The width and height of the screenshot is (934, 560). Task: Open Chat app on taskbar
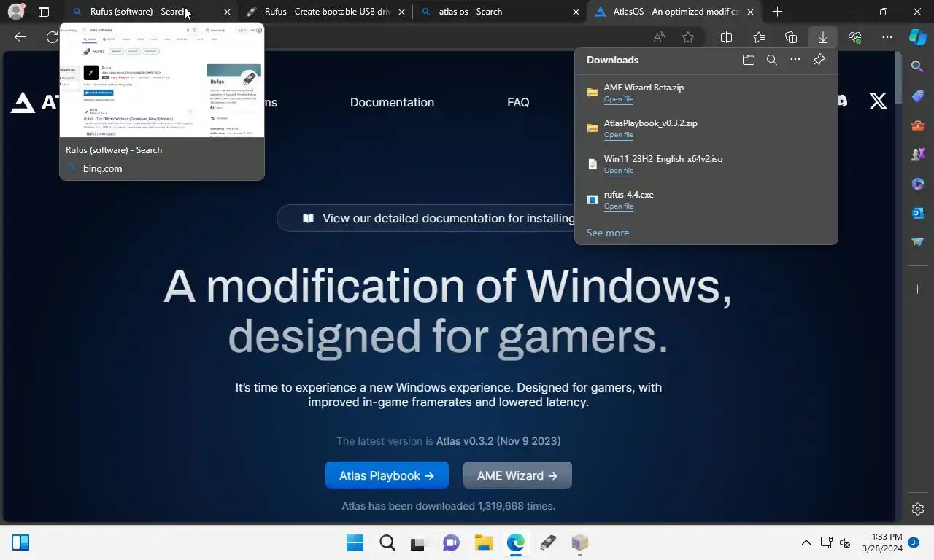(x=451, y=542)
